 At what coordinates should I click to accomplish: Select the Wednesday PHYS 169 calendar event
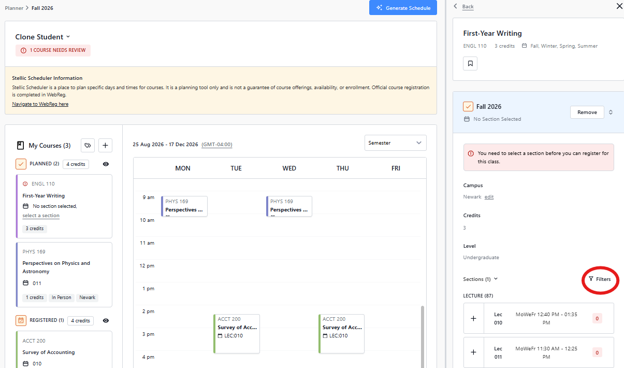(x=289, y=206)
